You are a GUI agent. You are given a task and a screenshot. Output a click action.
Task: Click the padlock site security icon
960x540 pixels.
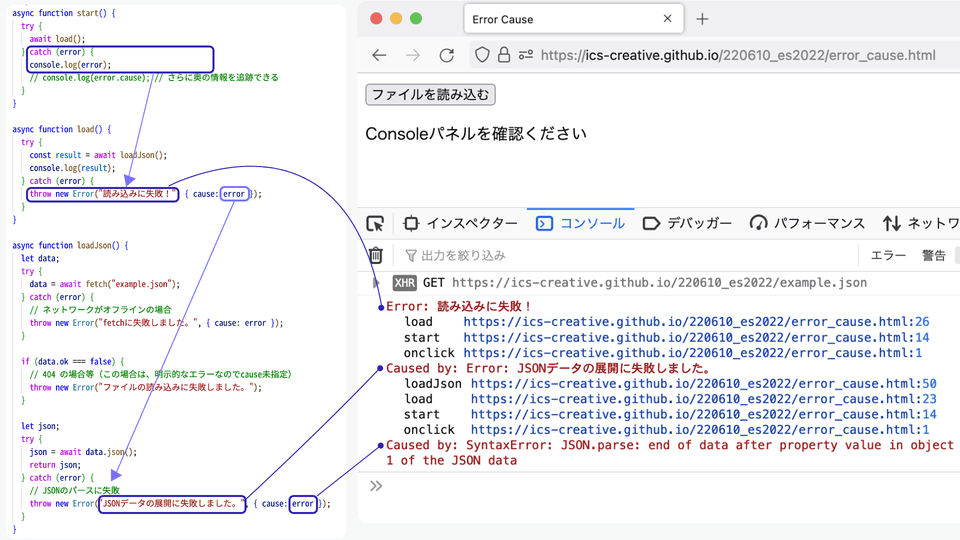click(504, 56)
